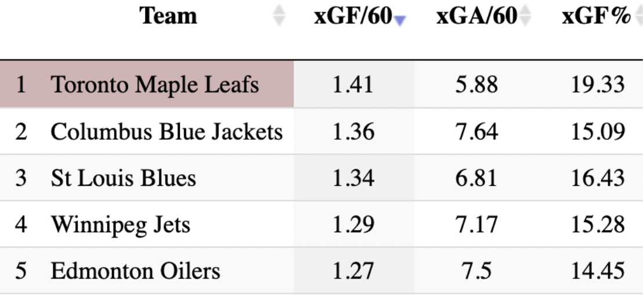Click Edmonton's 7.5 xGA/60 value

(x=476, y=271)
